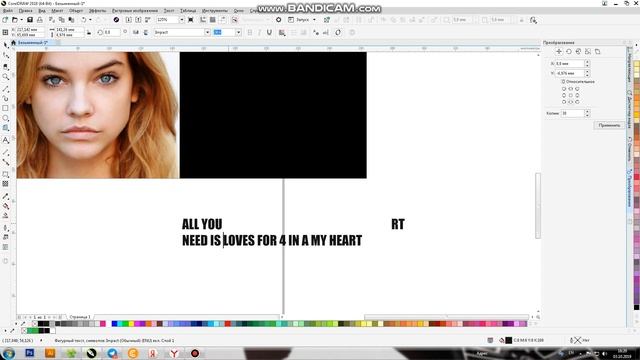This screenshot has width=640, height=360.
Task: Open the font size dropdown
Action: [x=238, y=32]
